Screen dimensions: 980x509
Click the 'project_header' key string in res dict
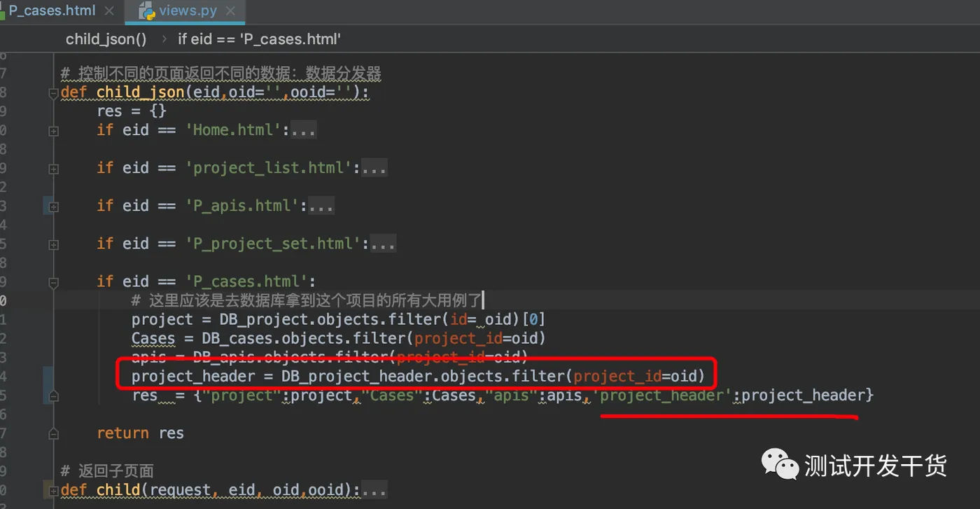tap(662, 395)
